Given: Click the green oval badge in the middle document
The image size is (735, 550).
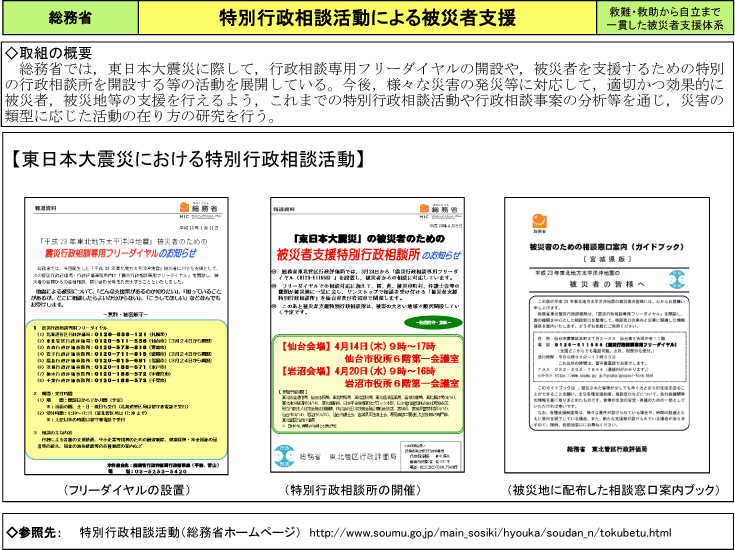Looking at the screenshot, I should click(433, 323).
